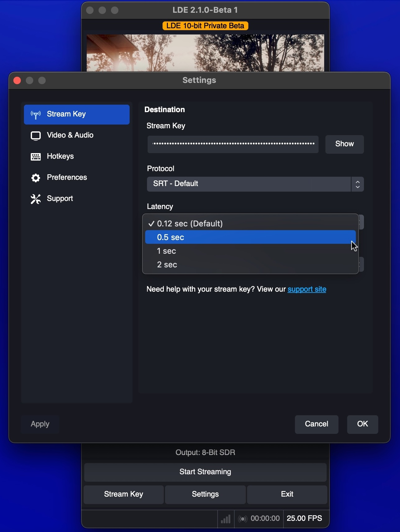
Task: Open the support site link
Action: pyautogui.click(x=307, y=289)
